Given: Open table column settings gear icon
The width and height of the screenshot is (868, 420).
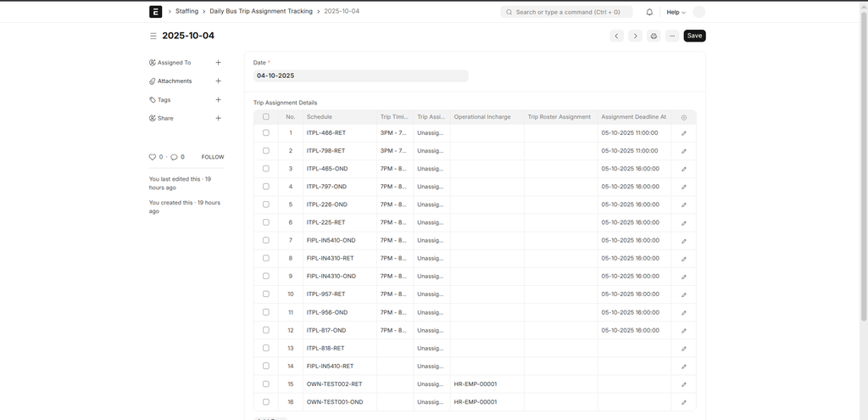Looking at the screenshot, I should [684, 117].
